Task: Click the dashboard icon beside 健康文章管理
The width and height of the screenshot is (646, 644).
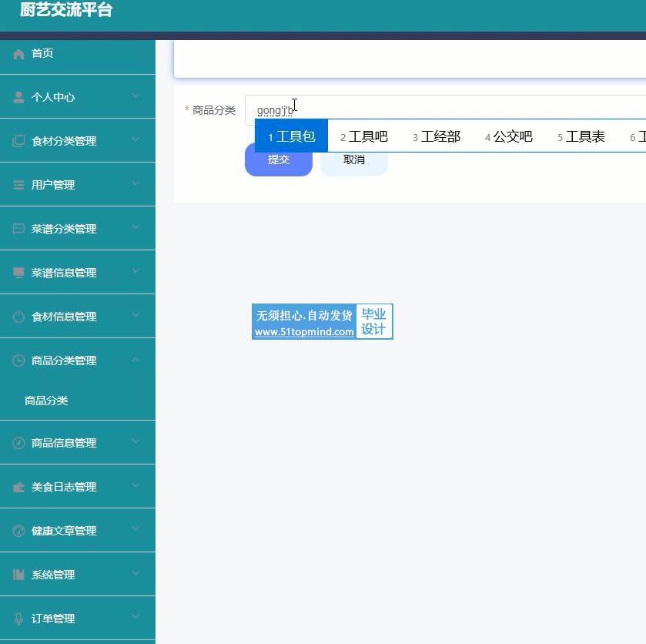Action: (x=18, y=531)
